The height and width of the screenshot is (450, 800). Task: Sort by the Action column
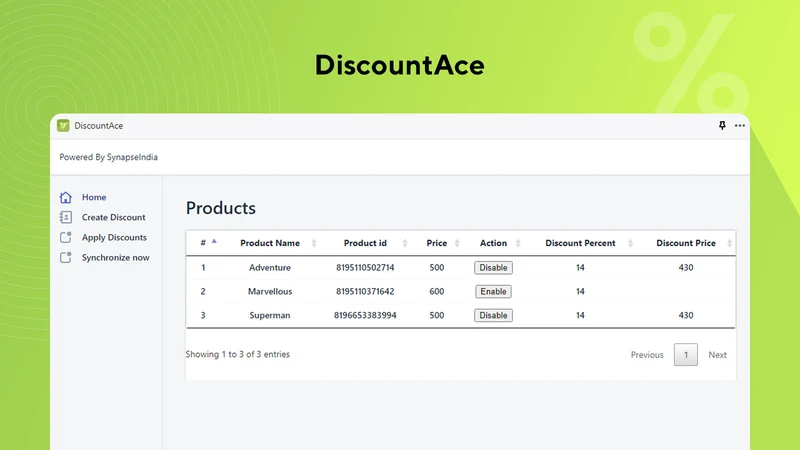tap(493, 243)
